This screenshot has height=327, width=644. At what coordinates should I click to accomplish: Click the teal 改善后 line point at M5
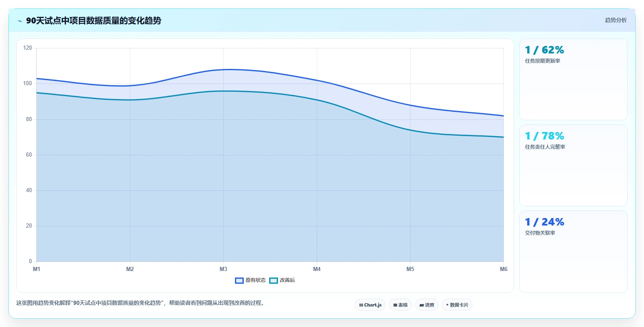[x=410, y=130]
